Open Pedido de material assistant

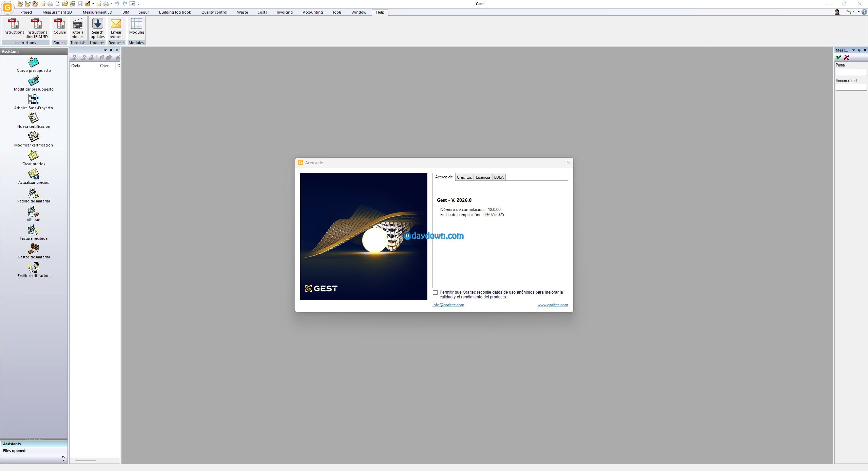(34, 195)
